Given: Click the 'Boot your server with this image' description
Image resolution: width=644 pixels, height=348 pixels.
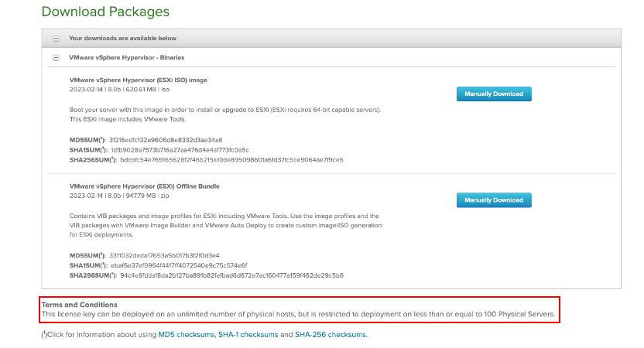Looking at the screenshot, I should pyautogui.click(x=225, y=114).
